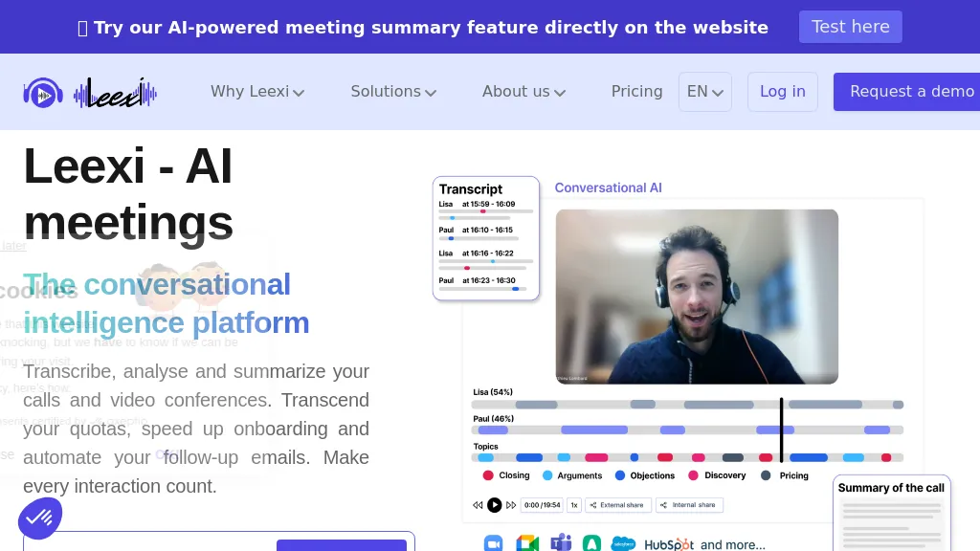Click the fast-forward icon in the player
This screenshot has width=980, height=551.
511,505
